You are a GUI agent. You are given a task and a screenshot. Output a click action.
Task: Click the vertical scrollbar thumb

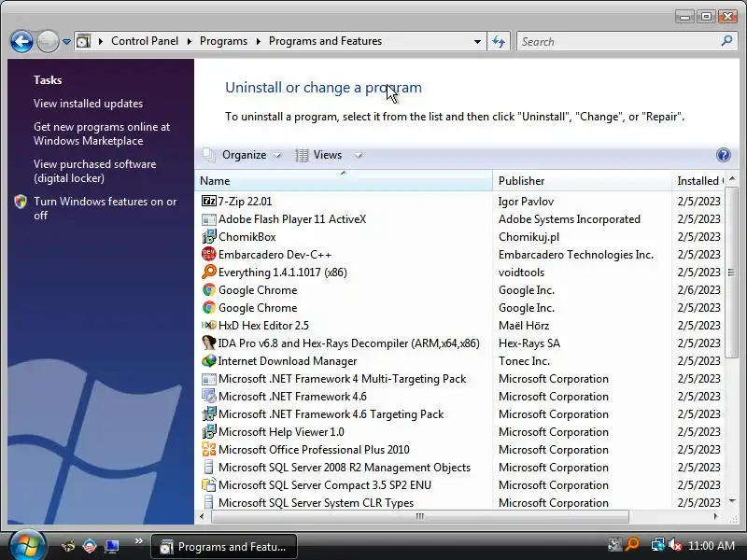tap(731, 273)
